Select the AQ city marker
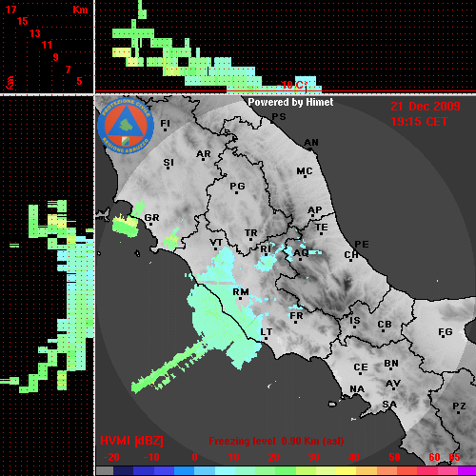This screenshot has height=476, width=476. (301, 254)
